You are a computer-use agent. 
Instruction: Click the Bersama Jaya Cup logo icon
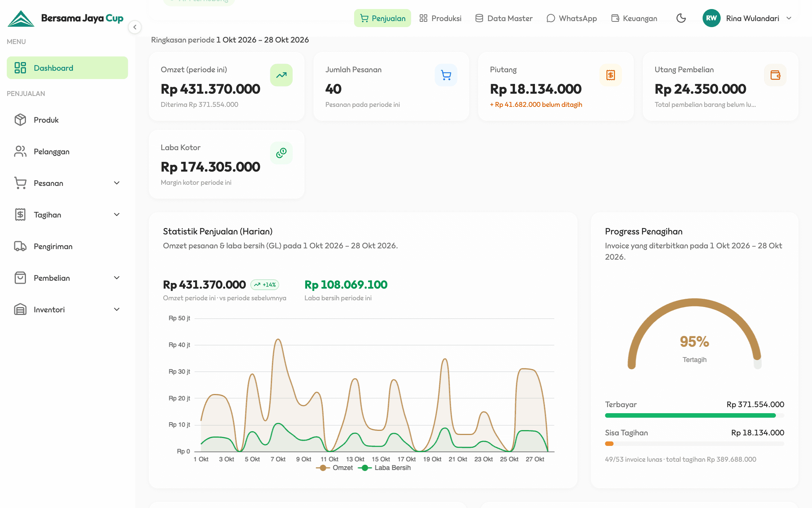pyautogui.click(x=21, y=18)
